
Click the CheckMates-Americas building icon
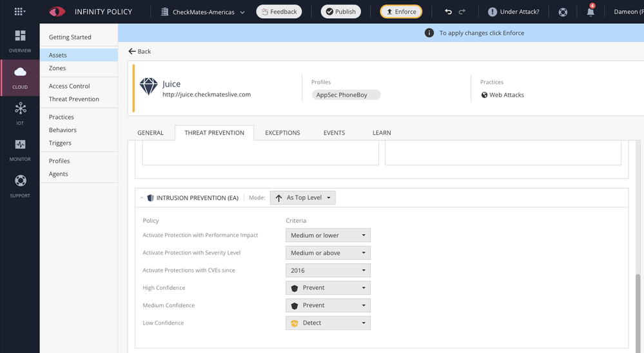tap(164, 12)
